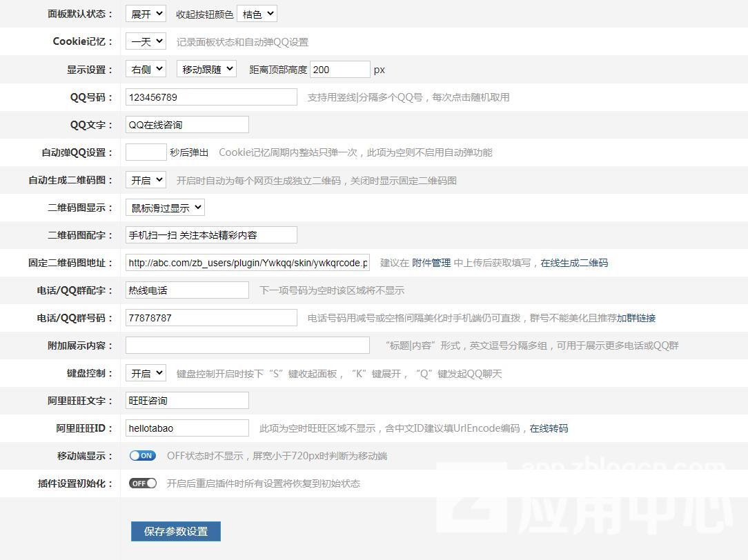Click the 保存参数设置 button

click(176, 531)
